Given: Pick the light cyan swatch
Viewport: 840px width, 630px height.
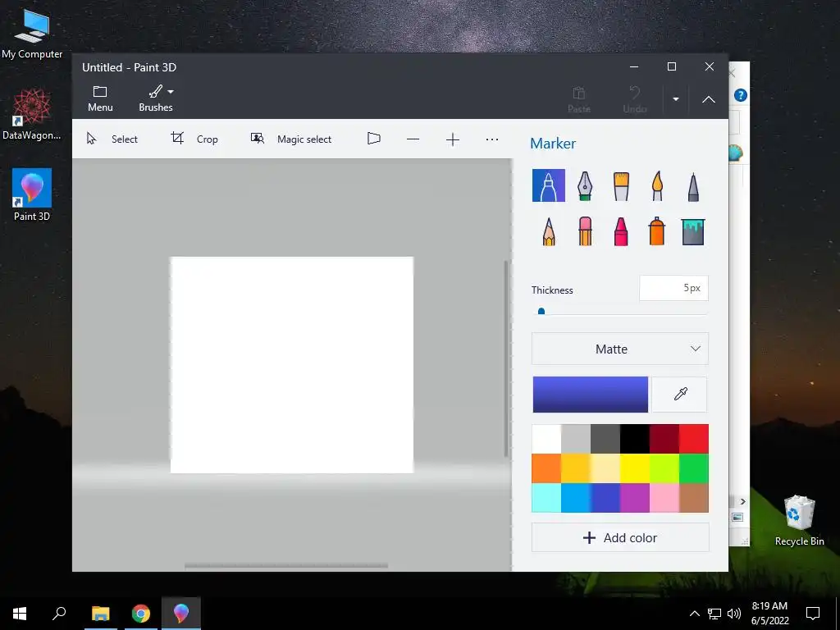Looking at the screenshot, I should 546,498.
